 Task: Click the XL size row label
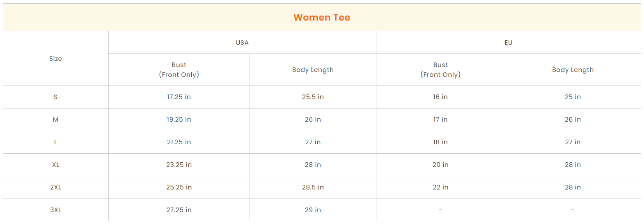(x=55, y=164)
